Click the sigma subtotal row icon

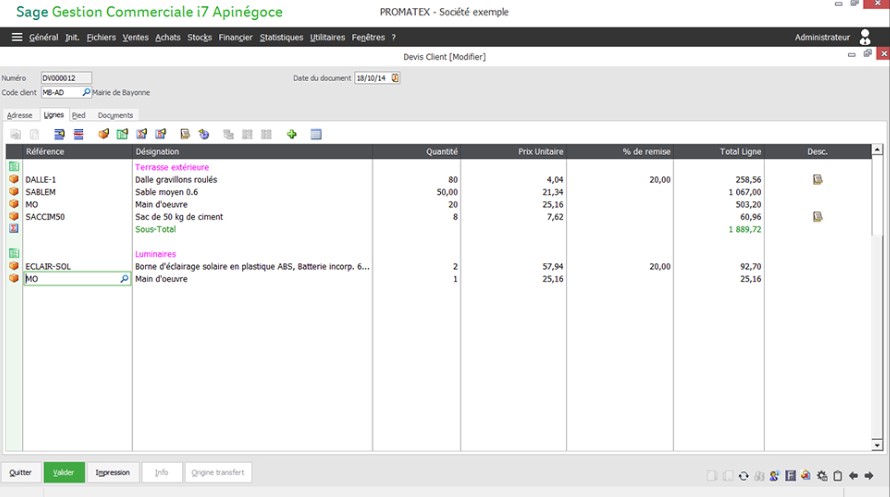tap(14, 229)
